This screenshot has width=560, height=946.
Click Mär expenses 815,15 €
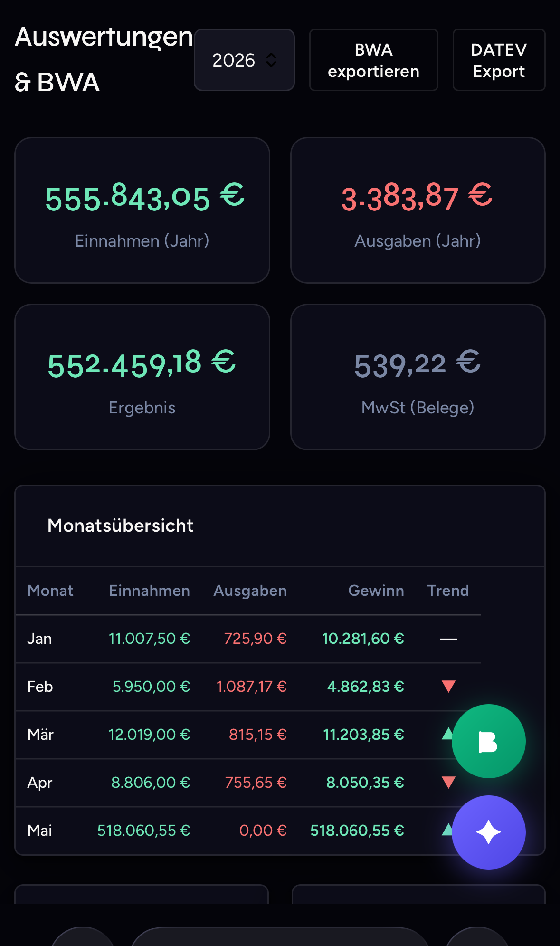click(x=257, y=735)
